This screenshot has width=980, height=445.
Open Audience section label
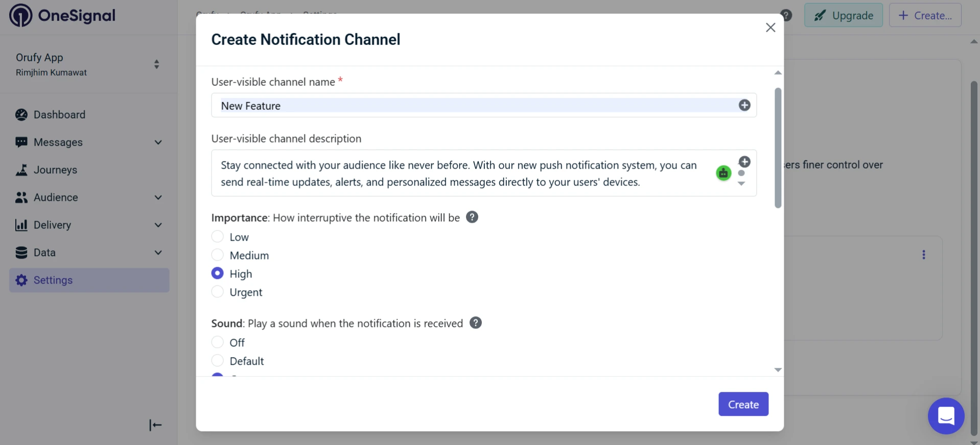tap(56, 197)
